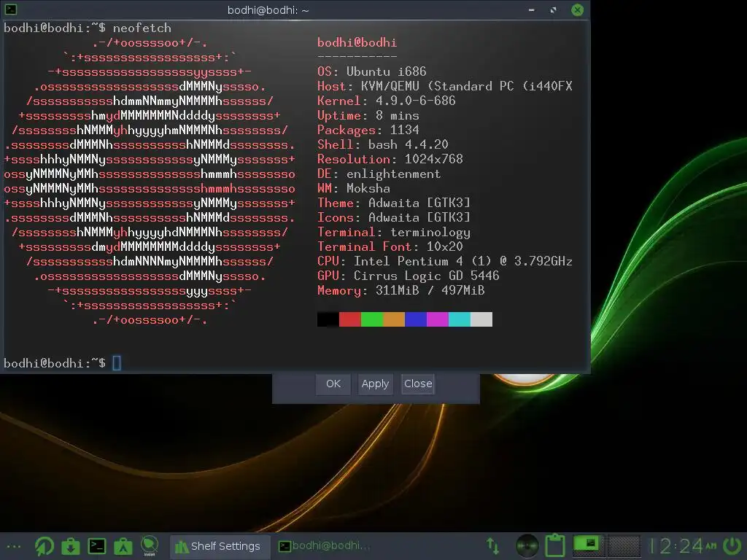Image resolution: width=747 pixels, height=560 pixels.
Task: Click the "Shell: bash 4.4.20" line
Action: point(382,144)
